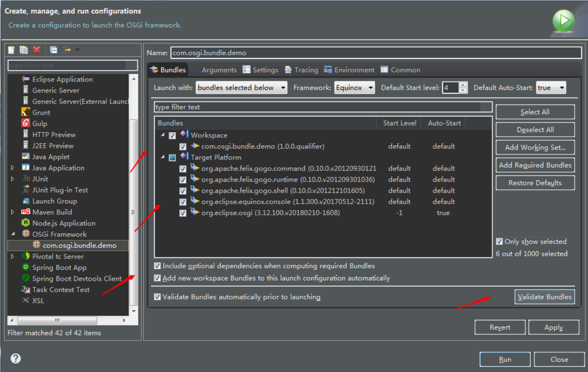Expand the JUnit node

pos(13,179)
